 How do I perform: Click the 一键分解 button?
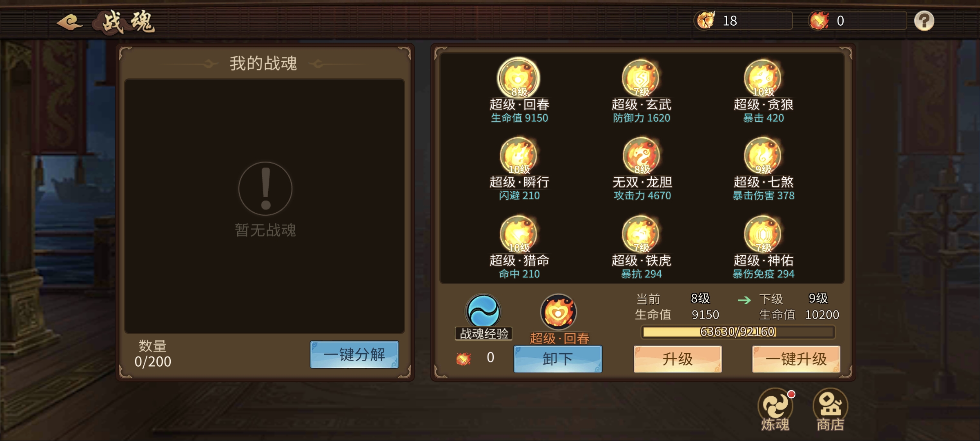354,354
